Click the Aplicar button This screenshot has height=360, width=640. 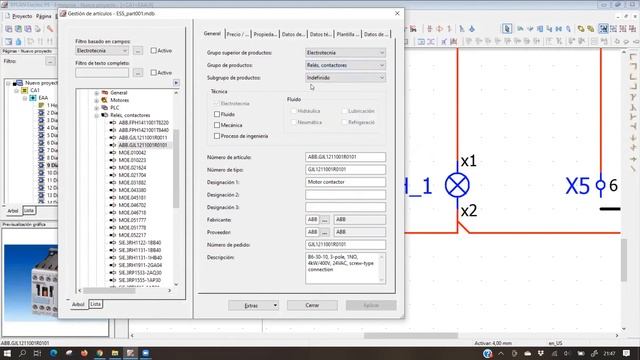tap(371, 305)
